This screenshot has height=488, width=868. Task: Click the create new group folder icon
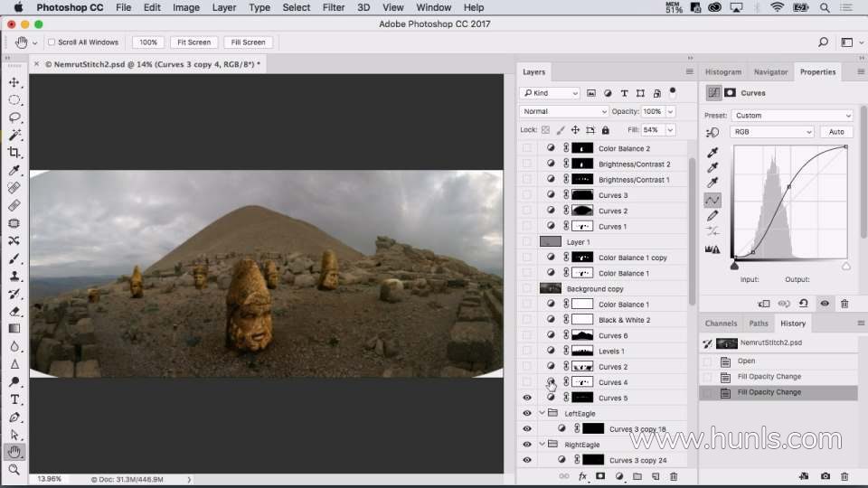(637, 476)
